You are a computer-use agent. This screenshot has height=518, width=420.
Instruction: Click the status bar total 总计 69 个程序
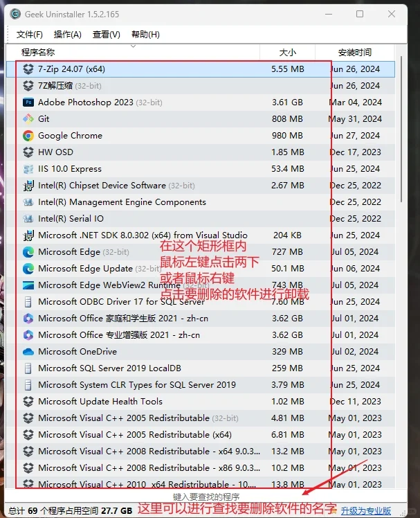click(70, 511)
